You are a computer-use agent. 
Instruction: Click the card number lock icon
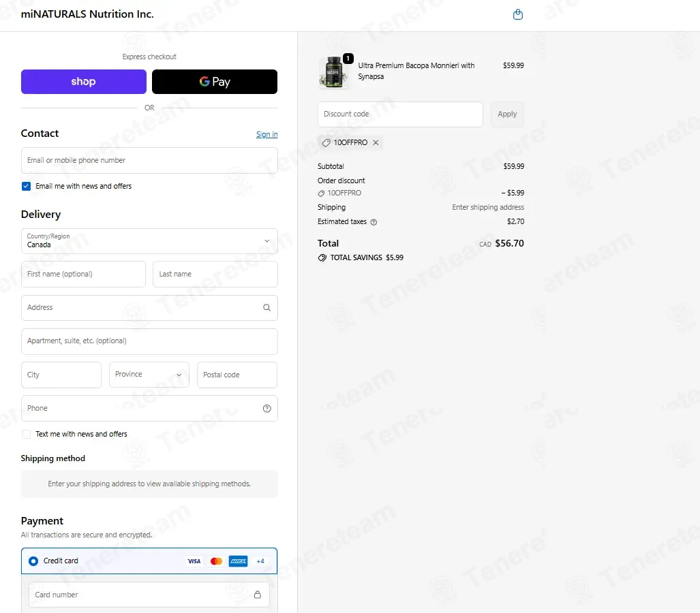(258, 595)
